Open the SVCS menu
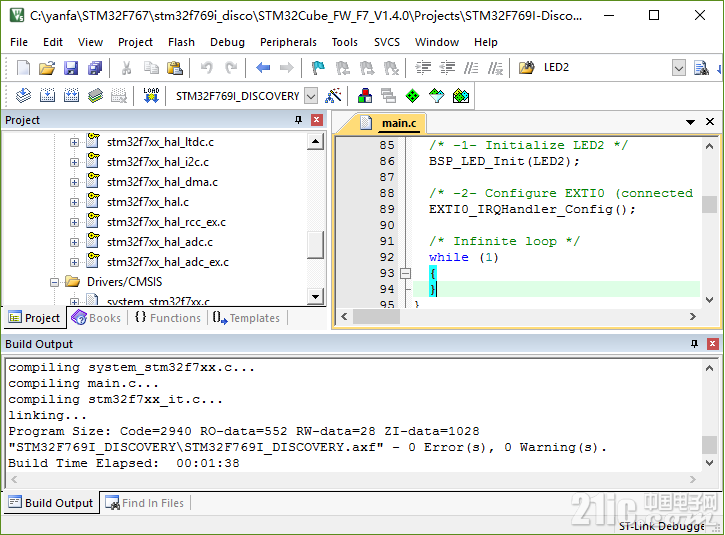Viewport: 725px width, 535px height. click(387, 42)
